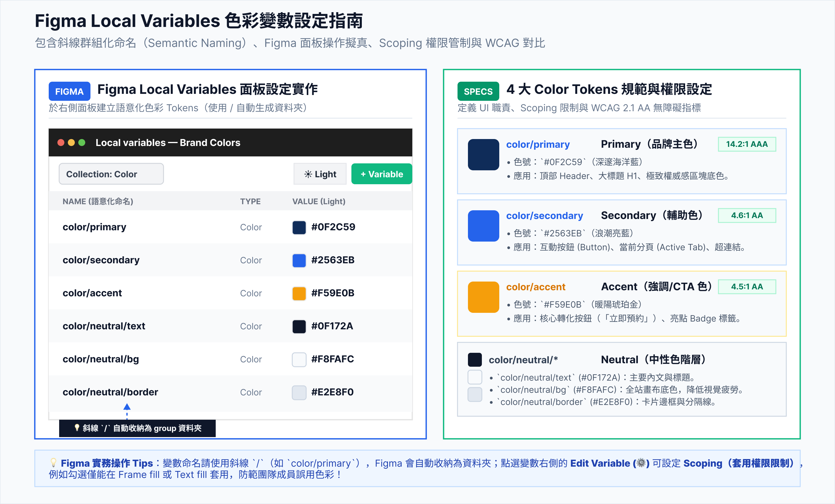
Task: Click the NAME column header
Action: click(x=98, y=201)
